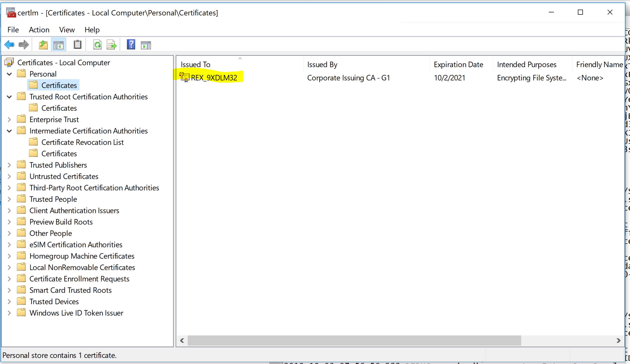Click the Certificate Enrollment Requests folder
630x364 pixels.
tap(80, 279)
